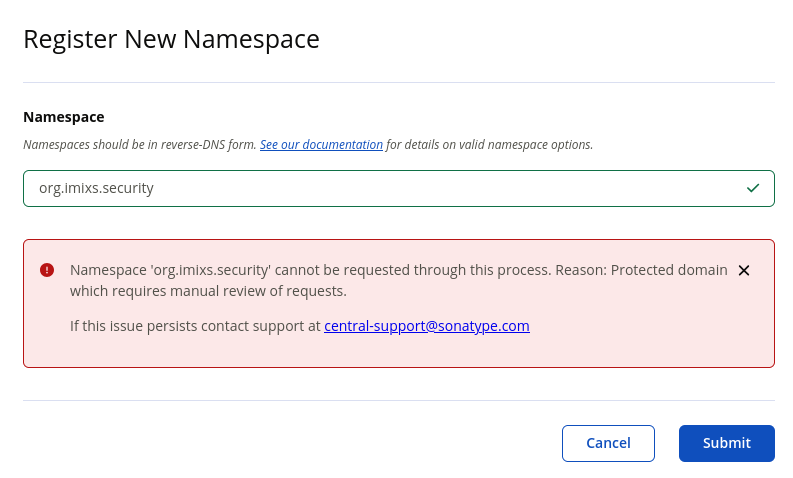Screen dimensions: 793x478
Task: Click the green checkmark validation icon
Action: tap(753, 188)
